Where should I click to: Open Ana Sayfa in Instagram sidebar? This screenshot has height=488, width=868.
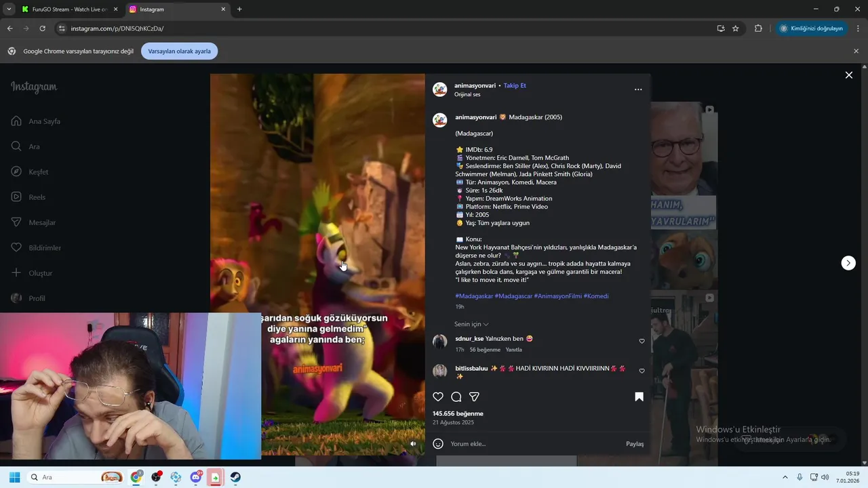coord(36,121)
